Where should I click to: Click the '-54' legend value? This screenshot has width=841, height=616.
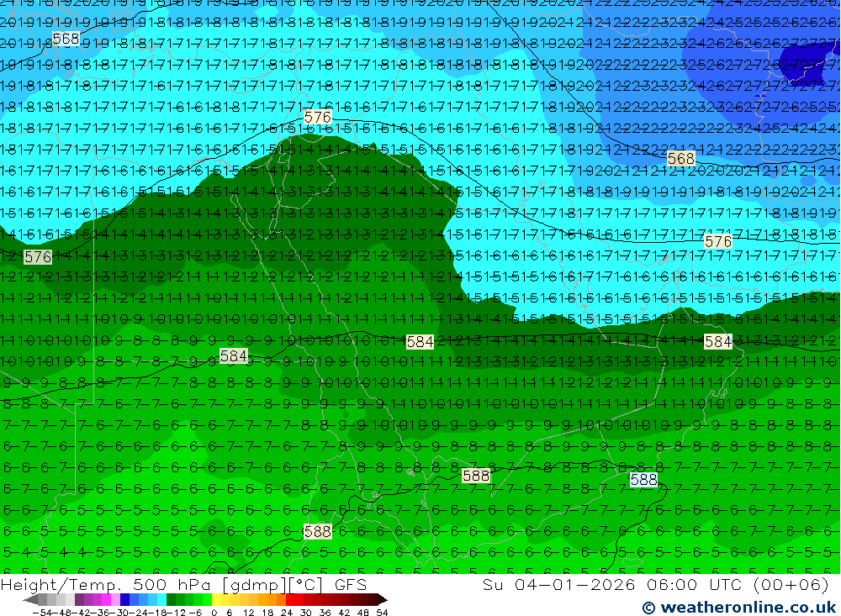[42, 613]
